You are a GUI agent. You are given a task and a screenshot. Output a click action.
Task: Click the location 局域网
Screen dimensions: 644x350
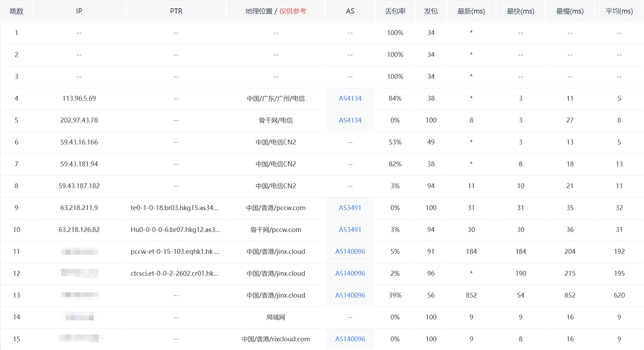tap(276, 317)
